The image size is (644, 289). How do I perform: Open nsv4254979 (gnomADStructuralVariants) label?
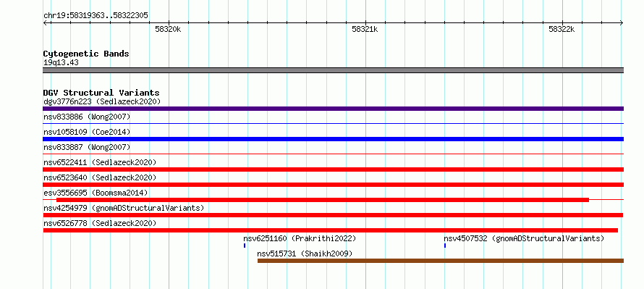coord(124,208)
